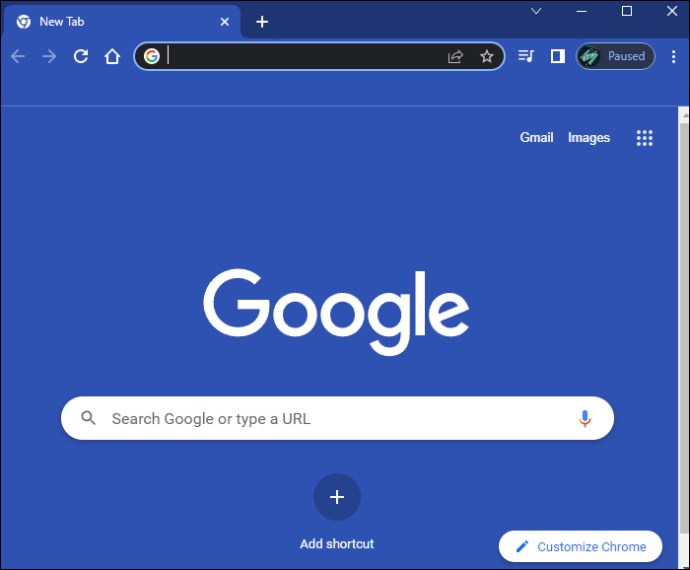Click the Customize Chrome button
Viewport: 690px width, 570px height.
[580, 546]
